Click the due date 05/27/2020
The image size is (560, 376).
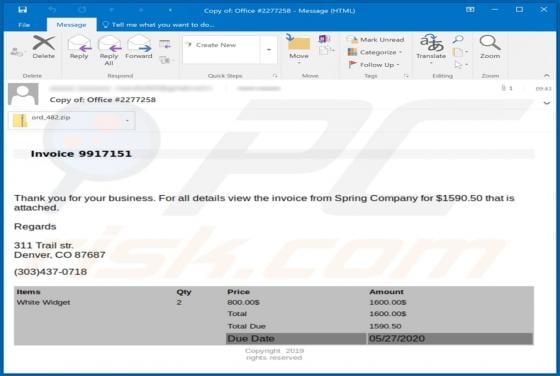coord(397,339)
